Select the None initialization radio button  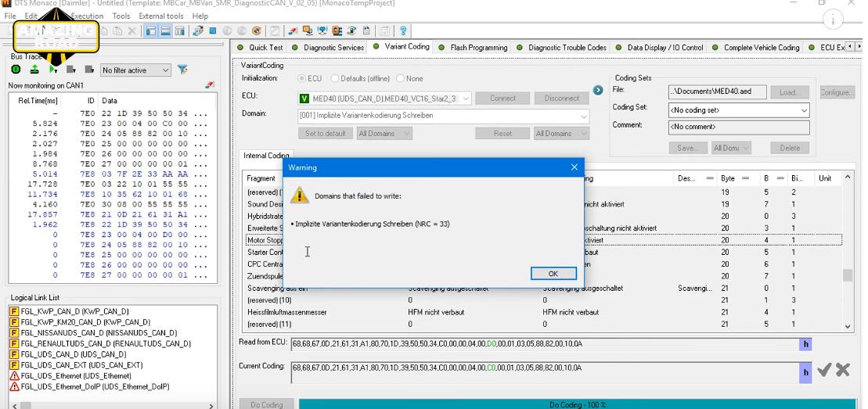point(400,78)
